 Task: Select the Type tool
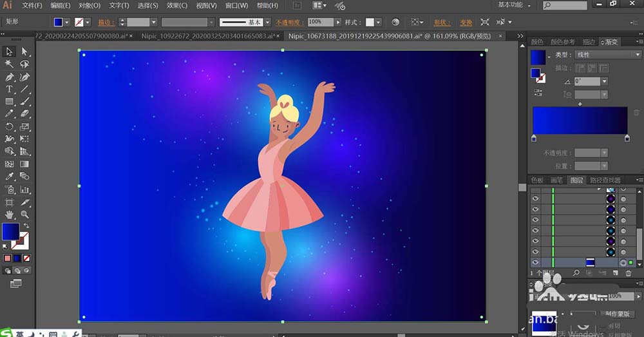(x=10, y=89)
